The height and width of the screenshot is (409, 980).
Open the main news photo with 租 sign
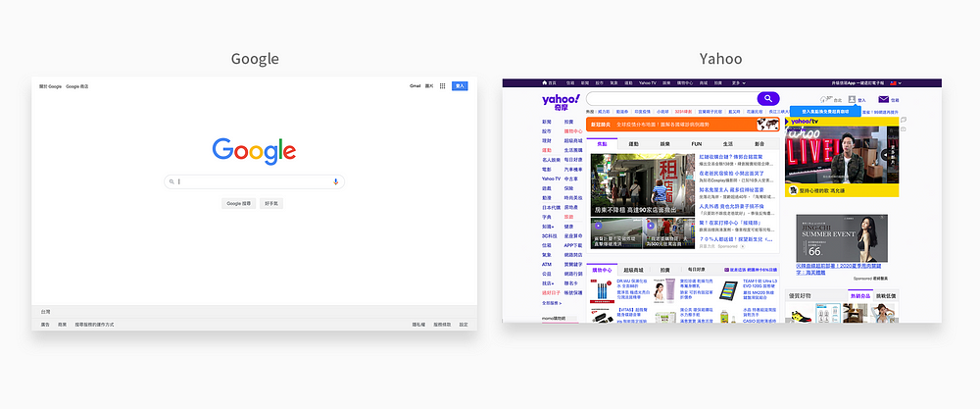point(643,185)
